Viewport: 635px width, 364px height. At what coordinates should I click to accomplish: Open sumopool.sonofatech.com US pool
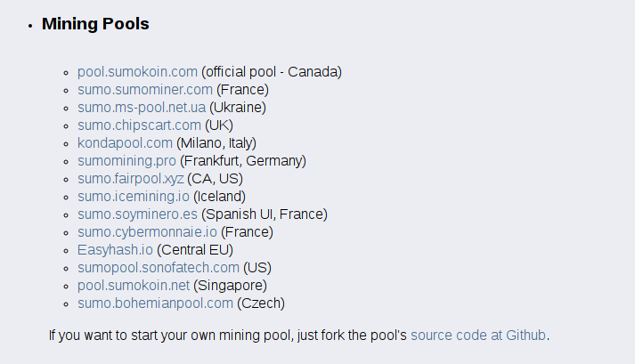pyautogui.click(x=159, y=268)
